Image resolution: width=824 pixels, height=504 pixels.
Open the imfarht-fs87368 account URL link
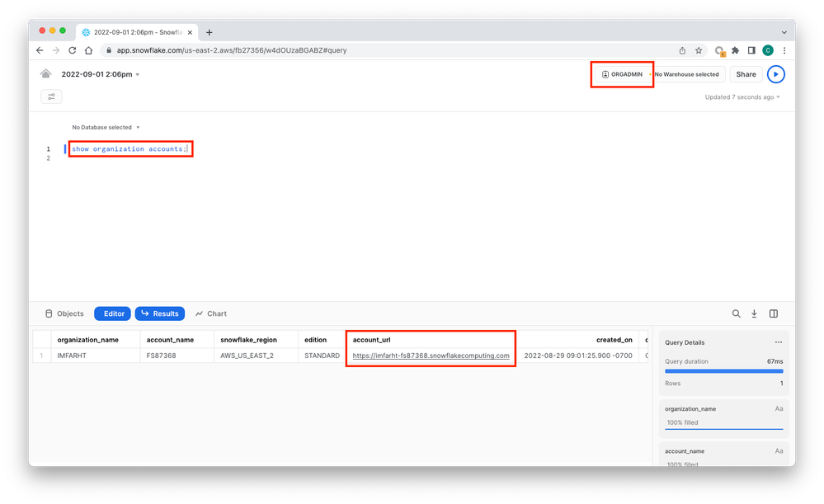(431, 356)
